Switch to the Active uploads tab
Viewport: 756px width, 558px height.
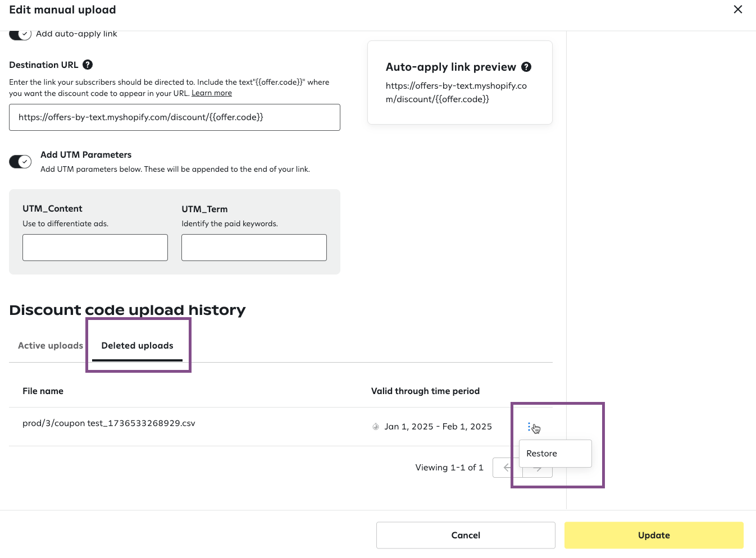click(x=51, y=346)
